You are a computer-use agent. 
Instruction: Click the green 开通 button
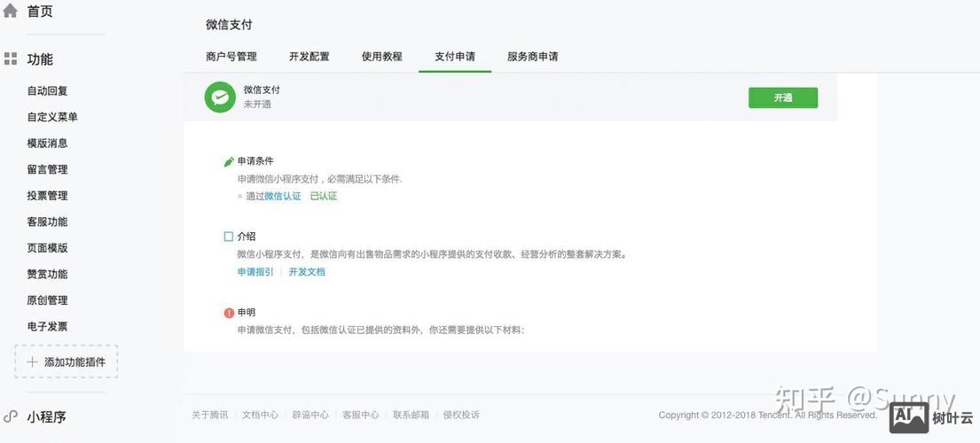click(783, 98)
